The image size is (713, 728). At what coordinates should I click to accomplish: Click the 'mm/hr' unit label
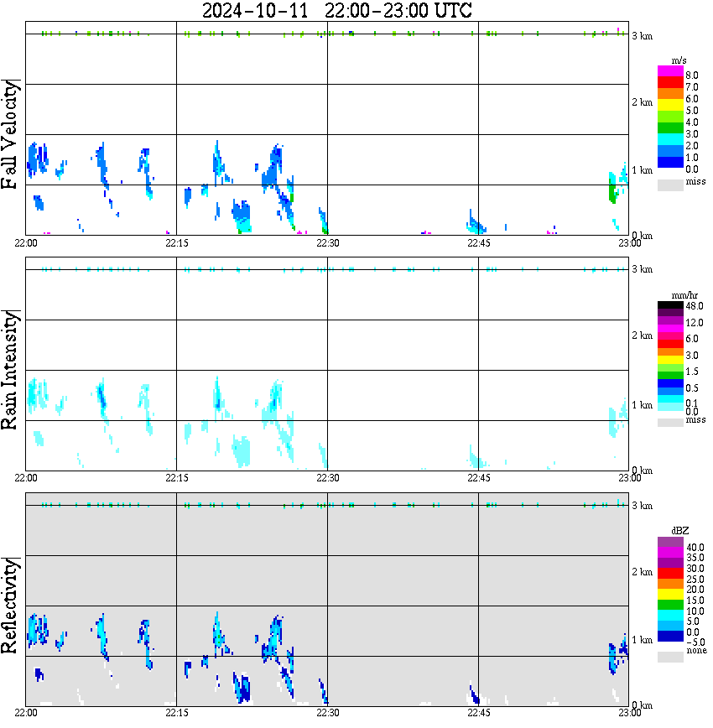(x=684, y=295)
